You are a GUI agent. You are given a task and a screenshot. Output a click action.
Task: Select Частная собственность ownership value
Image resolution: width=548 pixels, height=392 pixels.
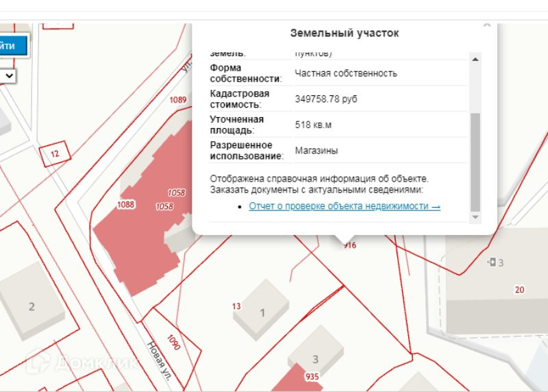pos(346,73)
